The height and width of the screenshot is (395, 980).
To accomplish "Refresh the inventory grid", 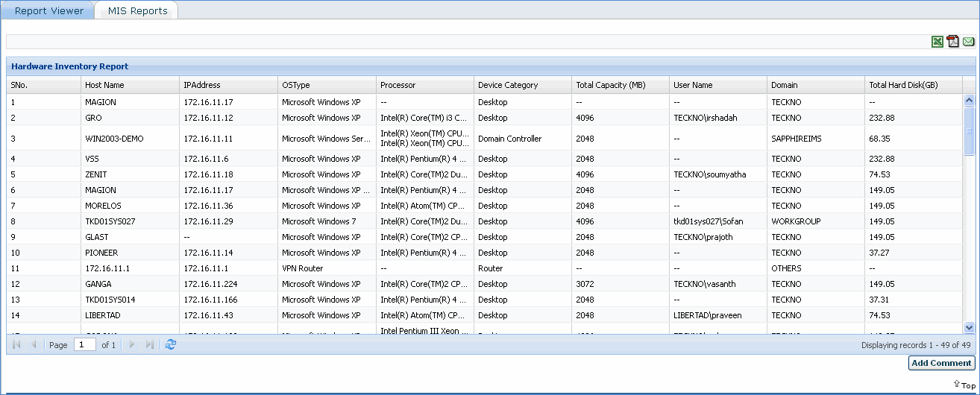I will pyautogui.click(x=171, y=345).
